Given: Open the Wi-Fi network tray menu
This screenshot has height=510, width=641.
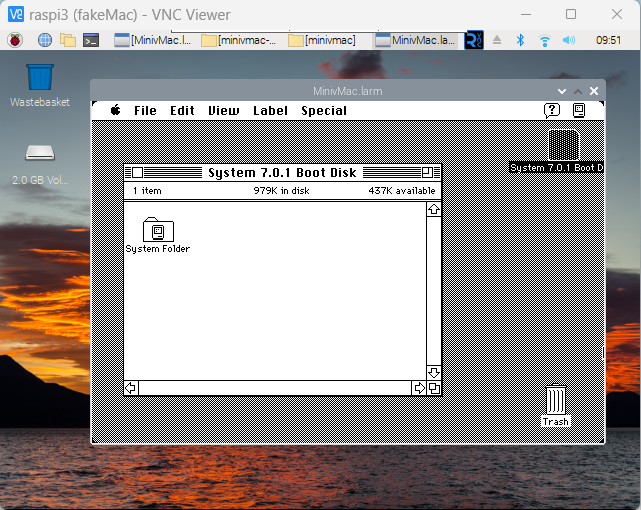Looking at the screenshot, I should click(545, 40).
